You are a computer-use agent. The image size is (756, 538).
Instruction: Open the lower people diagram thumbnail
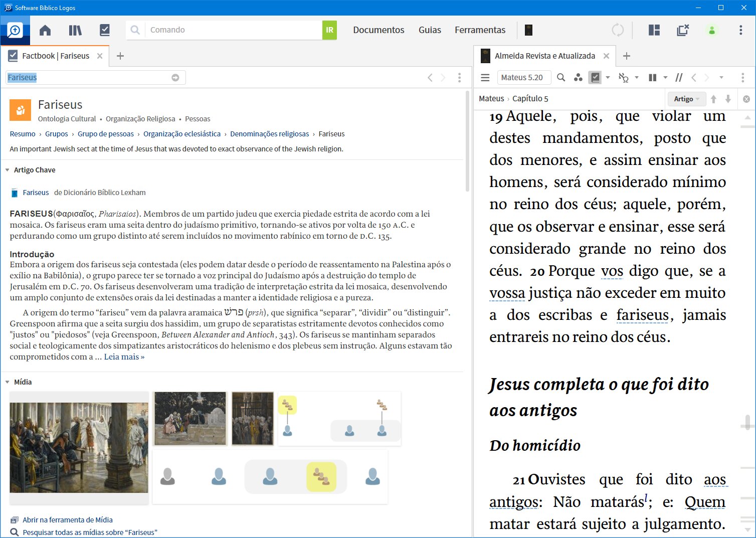click(x=270, y=476)
